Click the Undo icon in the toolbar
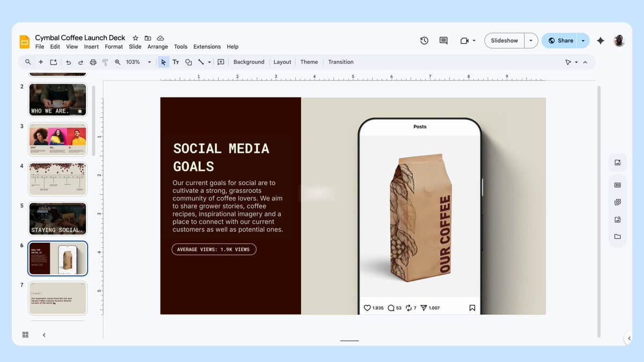Viewport: 644px width, 362px height. pos(68,62)
